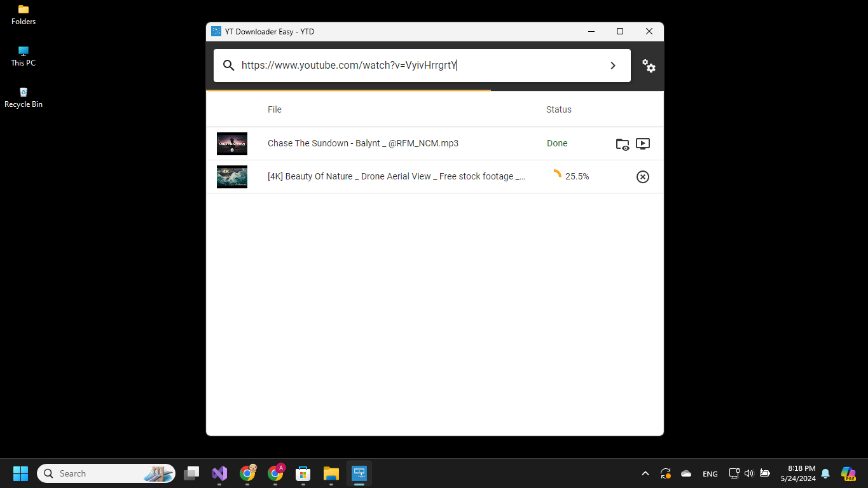Screen dimensions: 868x488
Task: Select 'Chase The Sundown - Balynt' file name
Action: [x=363, y=143]
